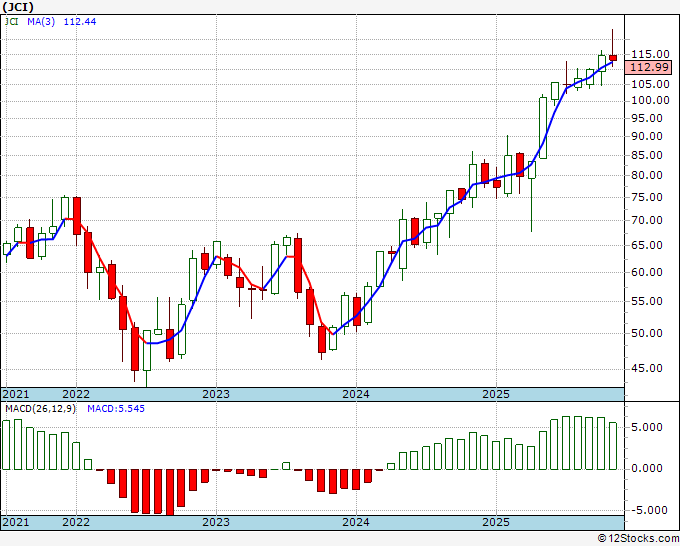Click 2024 on the MACD timeline
The width and height of the screenshot is (680, 546).
(356, 522)
